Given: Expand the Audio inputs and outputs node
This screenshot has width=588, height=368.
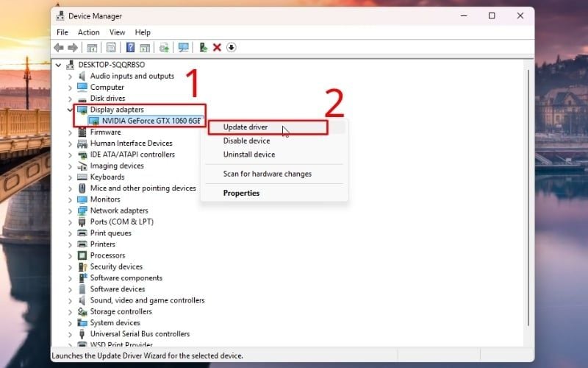Looking at the screenshot, I should click(70, 77).
